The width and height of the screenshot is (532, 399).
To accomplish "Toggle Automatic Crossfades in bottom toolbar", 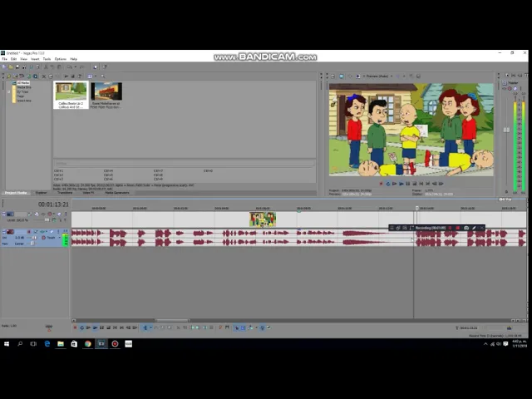I will click(244, 328).
